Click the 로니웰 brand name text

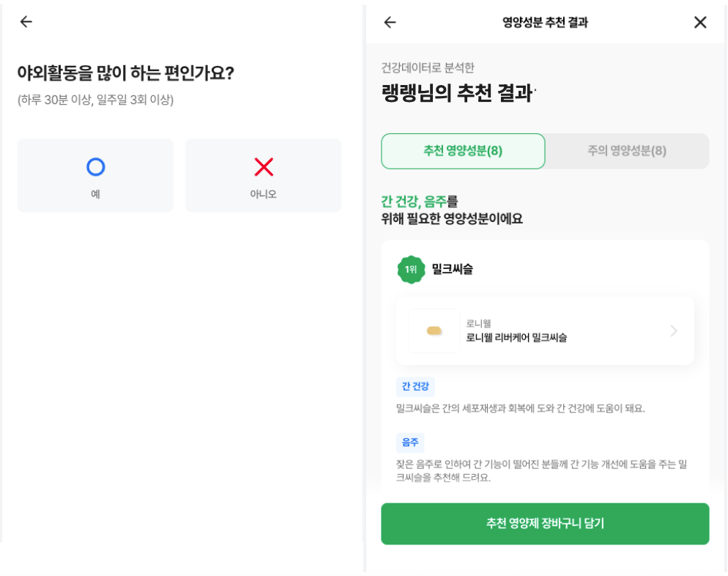tap(478, 323)
